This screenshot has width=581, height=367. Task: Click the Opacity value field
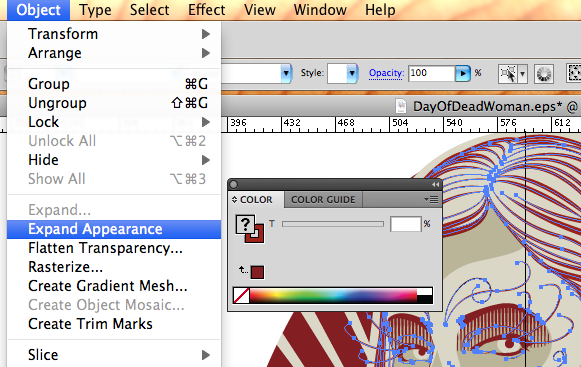pyautogui.click(x=431, y=73)
